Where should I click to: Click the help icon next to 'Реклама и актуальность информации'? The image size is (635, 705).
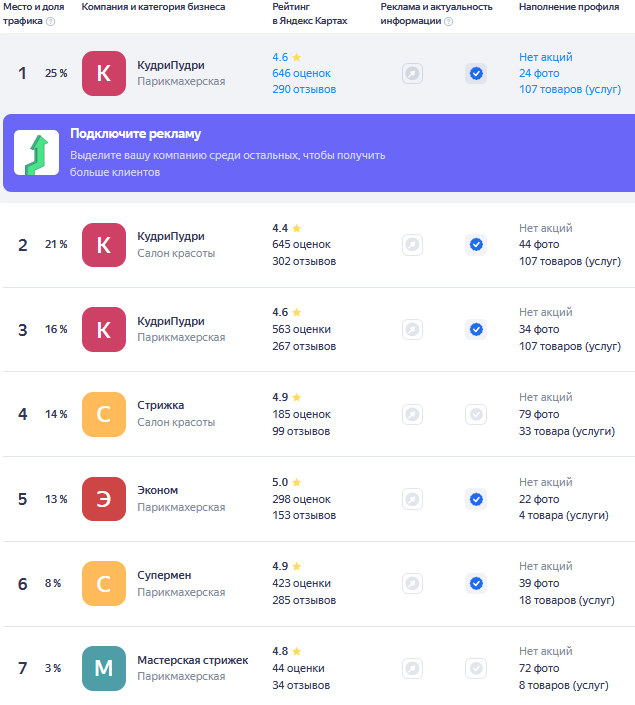coord(448,21)
